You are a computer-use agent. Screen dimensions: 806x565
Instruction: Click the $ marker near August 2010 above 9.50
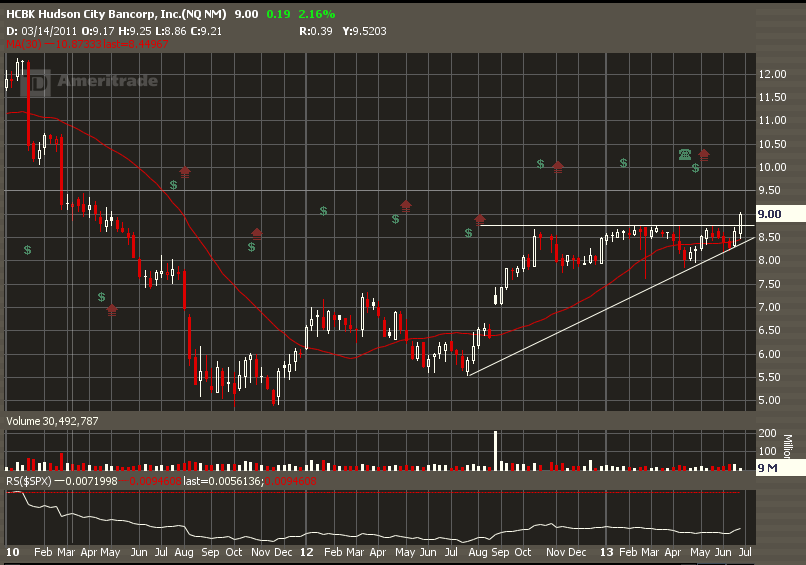tap(174, 185)
